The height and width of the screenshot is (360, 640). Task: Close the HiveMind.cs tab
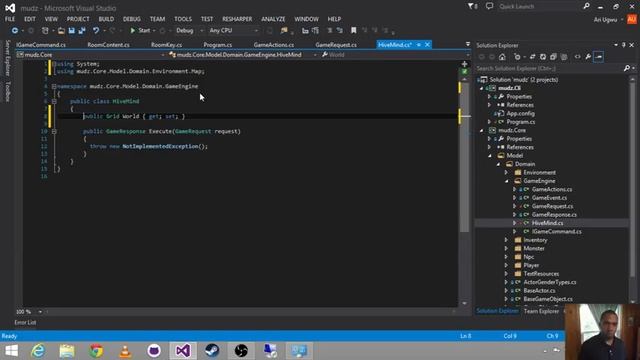[427, 44]
